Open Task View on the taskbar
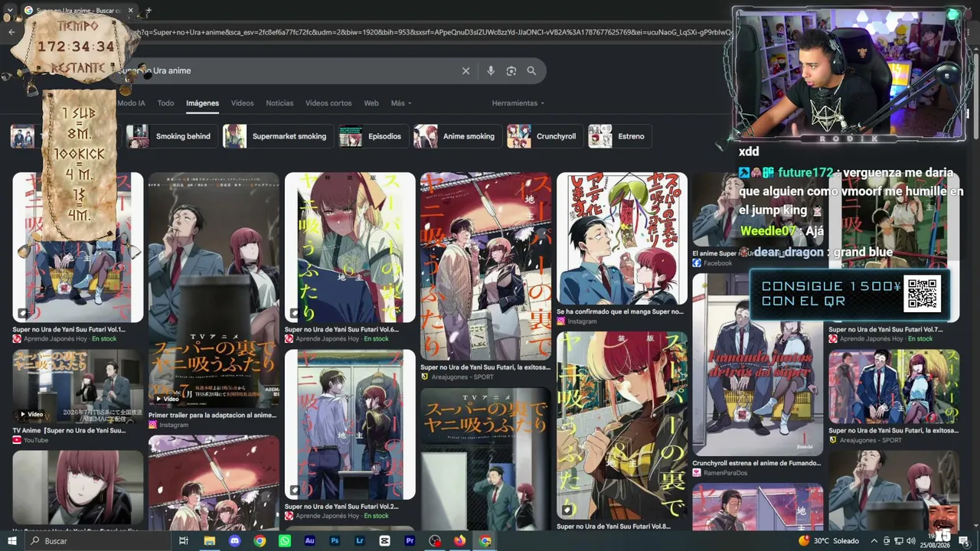The height and width of the screenshot is (551, 980). (184, 541)
